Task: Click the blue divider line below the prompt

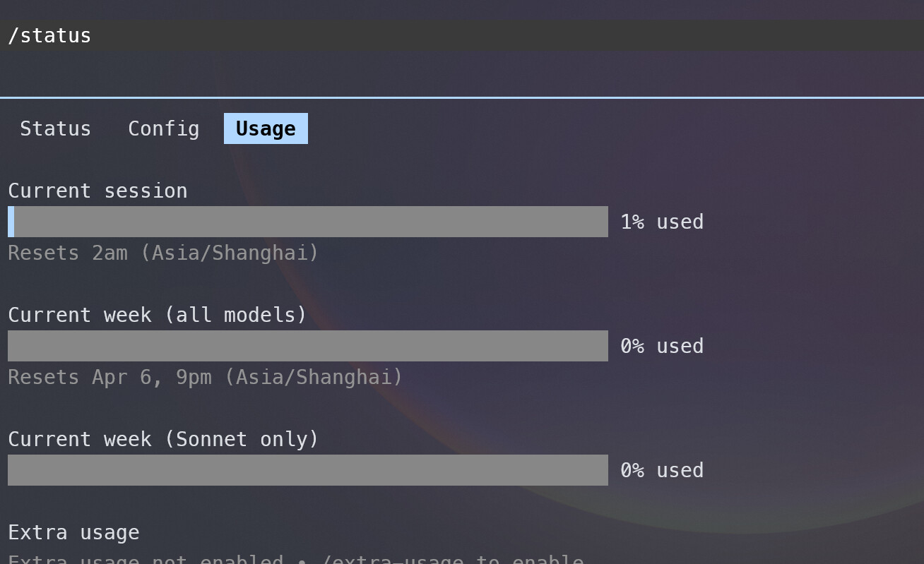Action: (462, 97)
